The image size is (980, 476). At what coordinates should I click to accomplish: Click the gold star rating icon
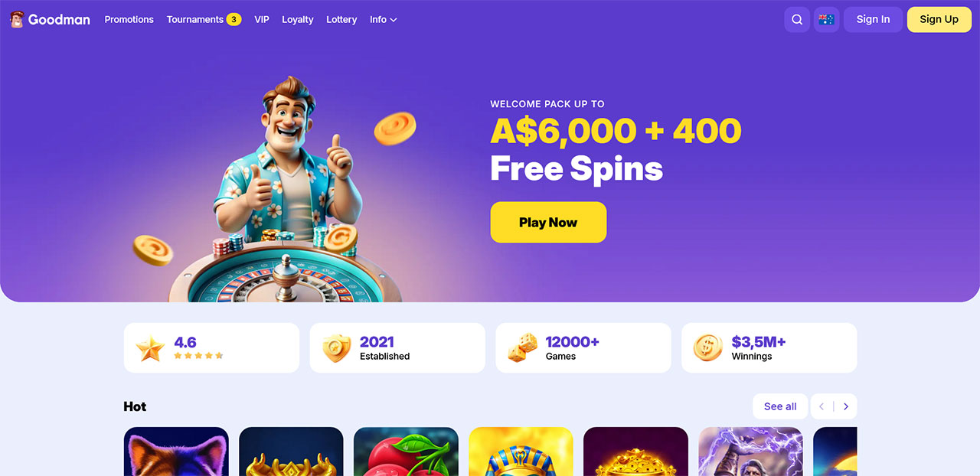(150, 348)
